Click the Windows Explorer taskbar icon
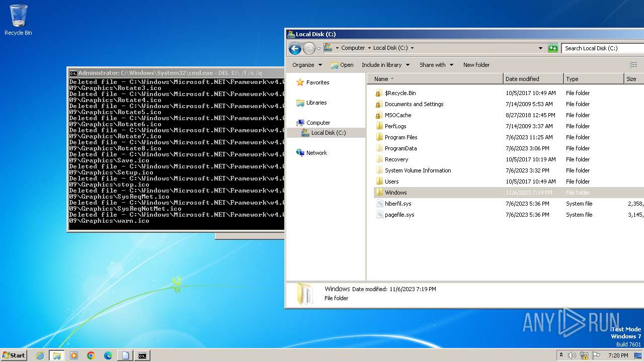Viewport: 644px width, 362px height. point(57,355)
